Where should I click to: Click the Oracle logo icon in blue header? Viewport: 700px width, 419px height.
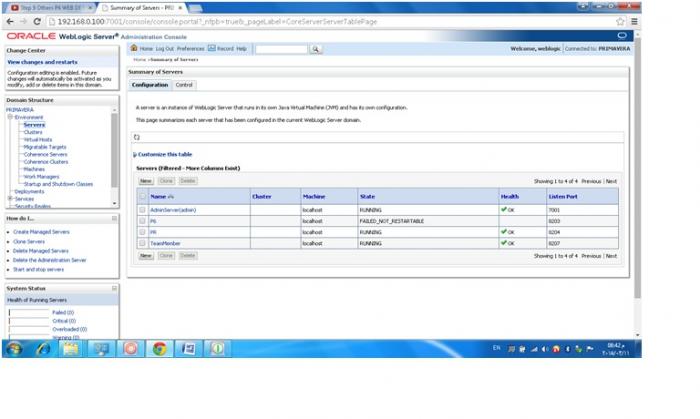tap(622, 36)
